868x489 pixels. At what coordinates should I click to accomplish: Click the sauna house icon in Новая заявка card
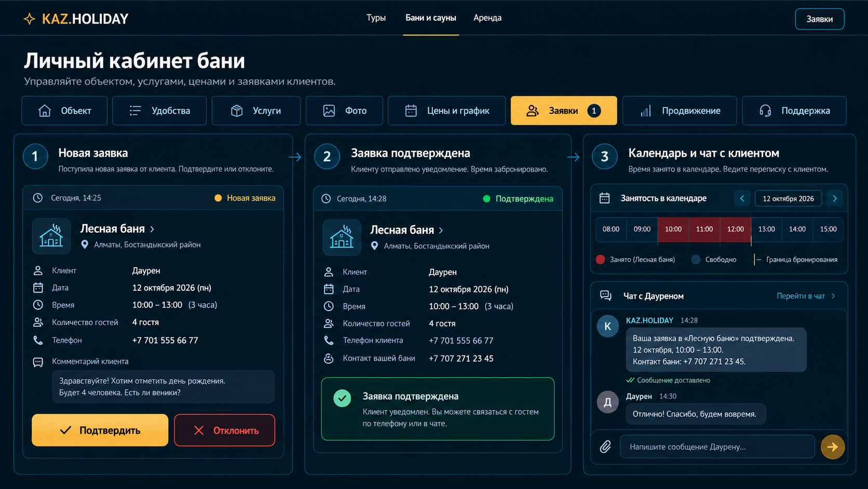click(51, 236)
